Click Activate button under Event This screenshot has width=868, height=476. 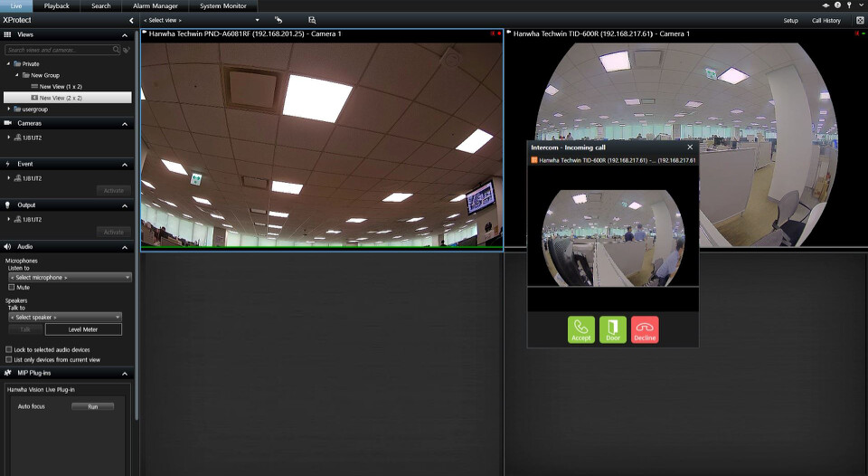click(x=114, y=191)
